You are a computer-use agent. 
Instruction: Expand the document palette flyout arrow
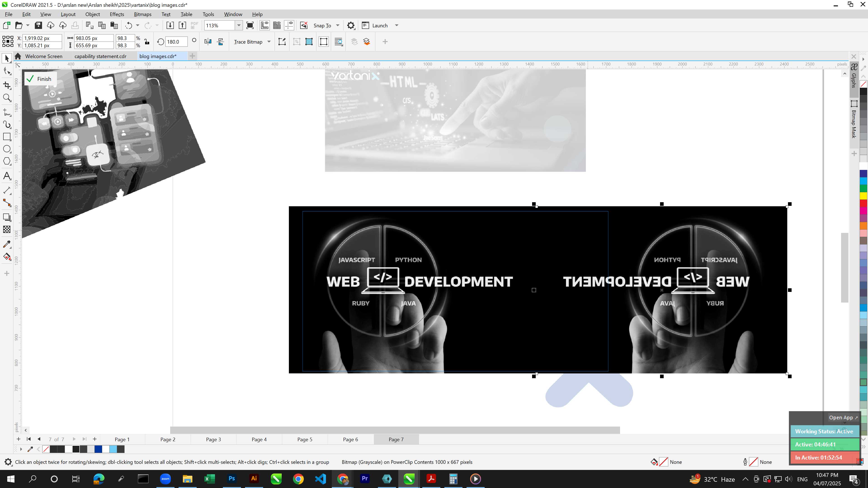point(21,449)
